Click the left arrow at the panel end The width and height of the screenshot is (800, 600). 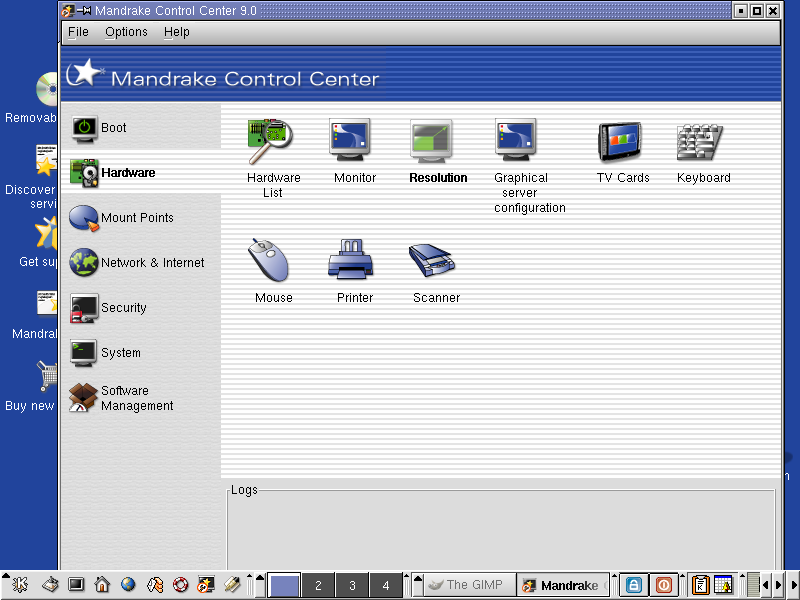tap(765, 585)
